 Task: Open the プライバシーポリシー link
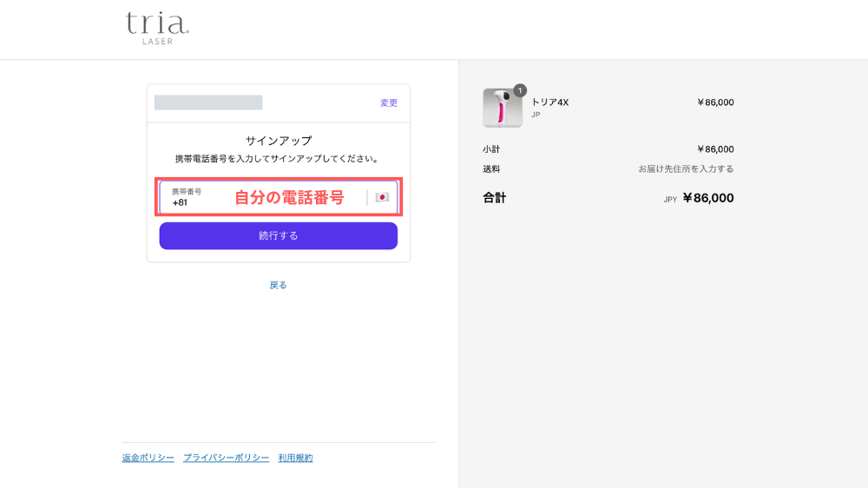(x=226, y=458)
